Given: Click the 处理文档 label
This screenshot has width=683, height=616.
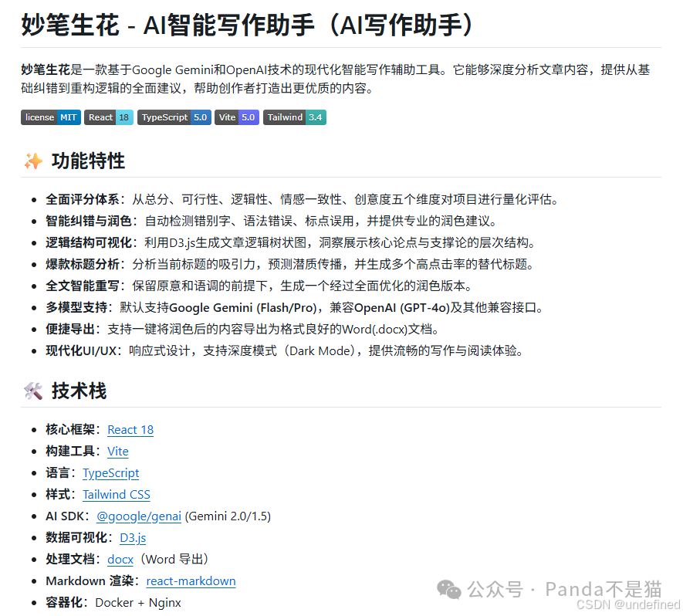Looking at the screenshot, I should click(x=70, y=560).
